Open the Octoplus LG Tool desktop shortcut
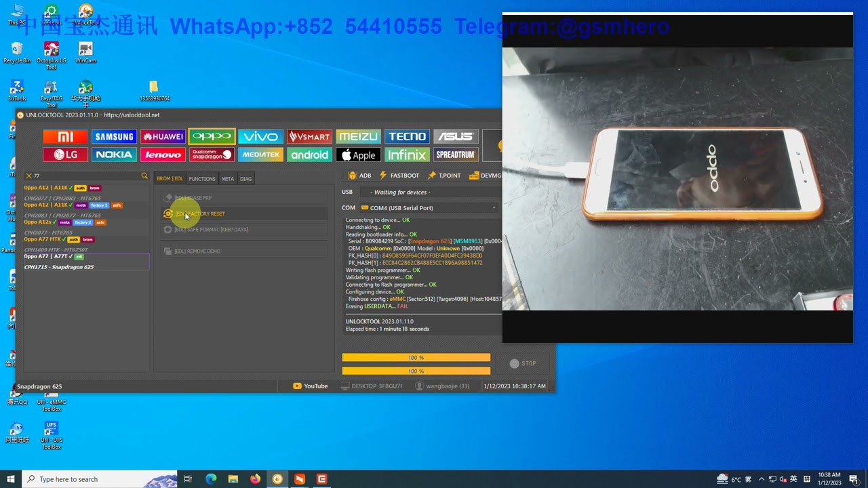 [x=52, y=55]
